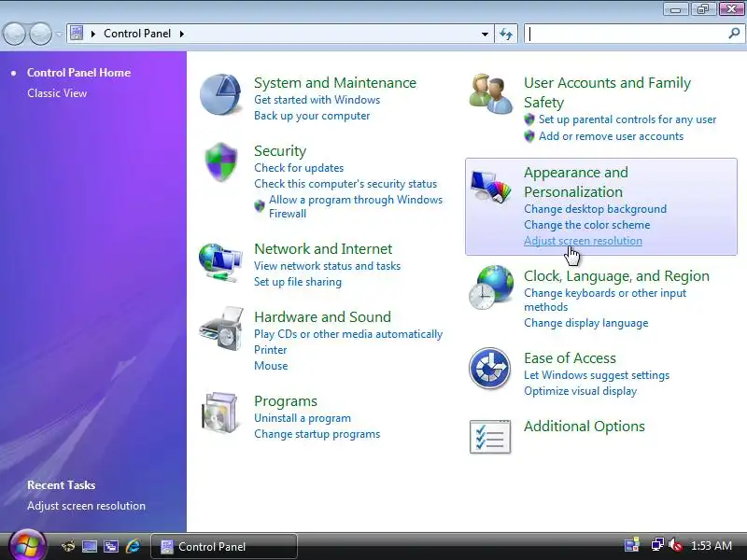
Task: Click Play CDs or other media automatically
Action: tap(348, 334)
